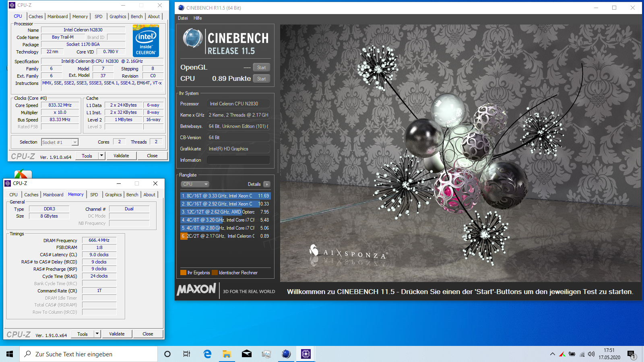Click CPU-Z title icon in top window

coord(12,5)
